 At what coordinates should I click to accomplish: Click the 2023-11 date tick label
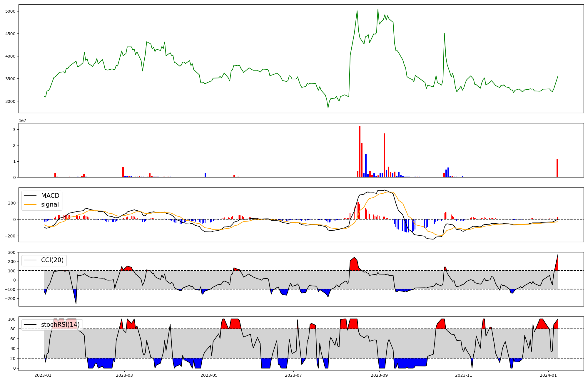tap(464, 375)
